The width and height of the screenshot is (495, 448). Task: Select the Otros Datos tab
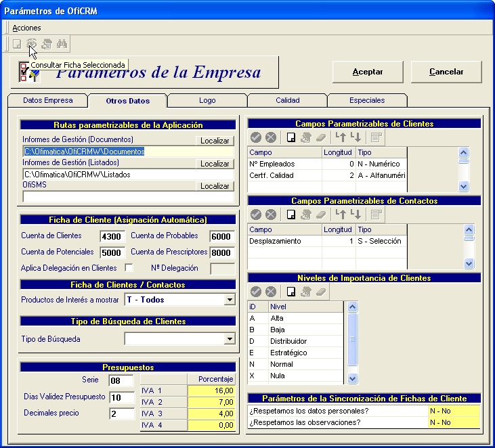pyautogui.click(x=127, y=101)
